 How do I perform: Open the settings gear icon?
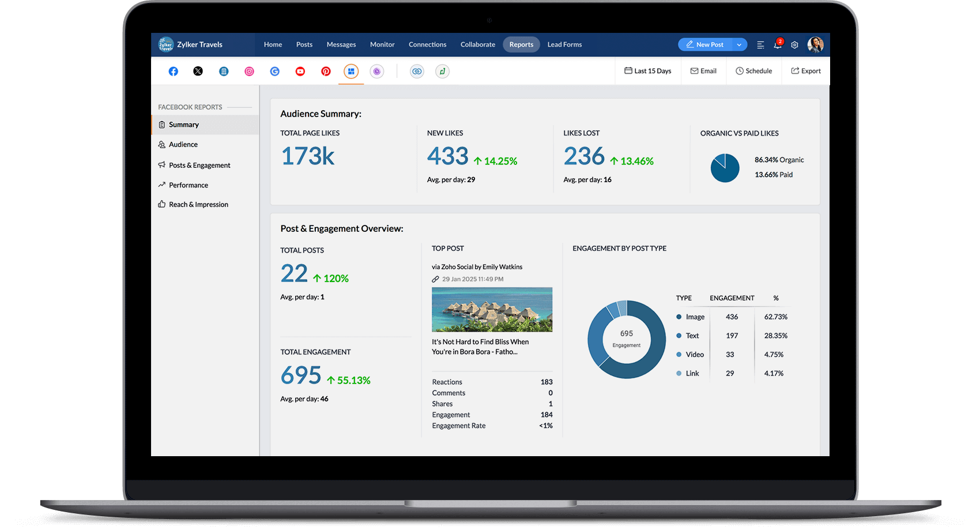(794, 44)
